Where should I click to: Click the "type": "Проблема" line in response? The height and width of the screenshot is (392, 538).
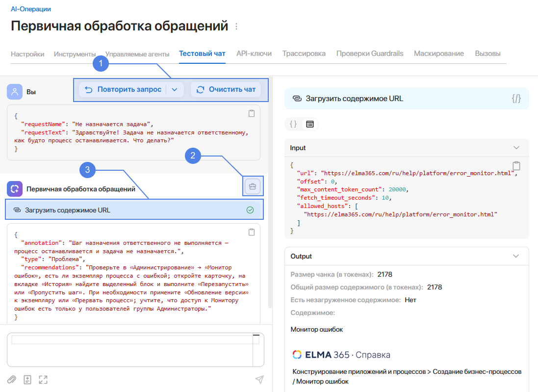coord(53,259)
